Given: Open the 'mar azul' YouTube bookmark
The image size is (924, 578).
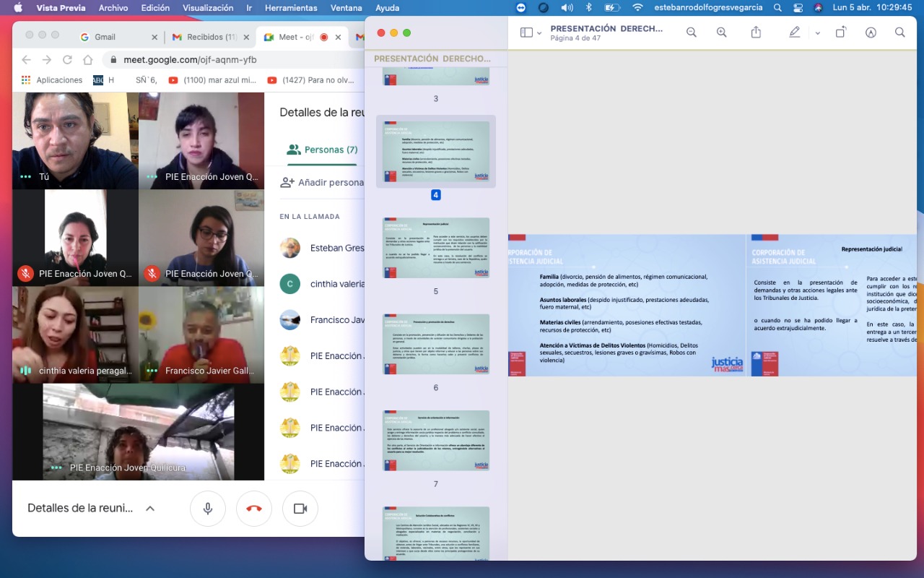Looking at the screenshot, I should coord(212,80).
